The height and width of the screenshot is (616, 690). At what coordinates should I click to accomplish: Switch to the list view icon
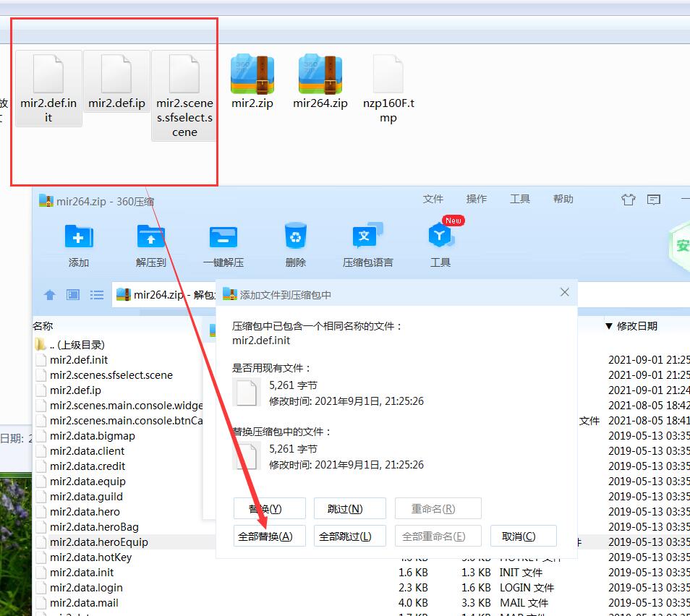96,295
